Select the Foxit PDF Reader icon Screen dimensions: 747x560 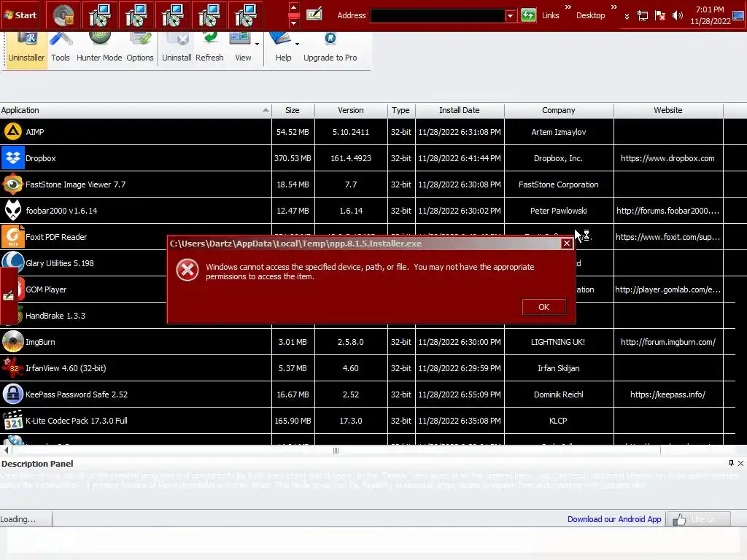click(13, 236)
